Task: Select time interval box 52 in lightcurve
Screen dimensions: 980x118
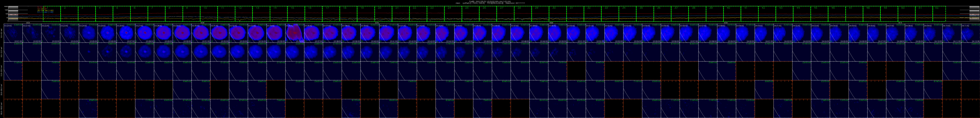Action: click(939, 14)
